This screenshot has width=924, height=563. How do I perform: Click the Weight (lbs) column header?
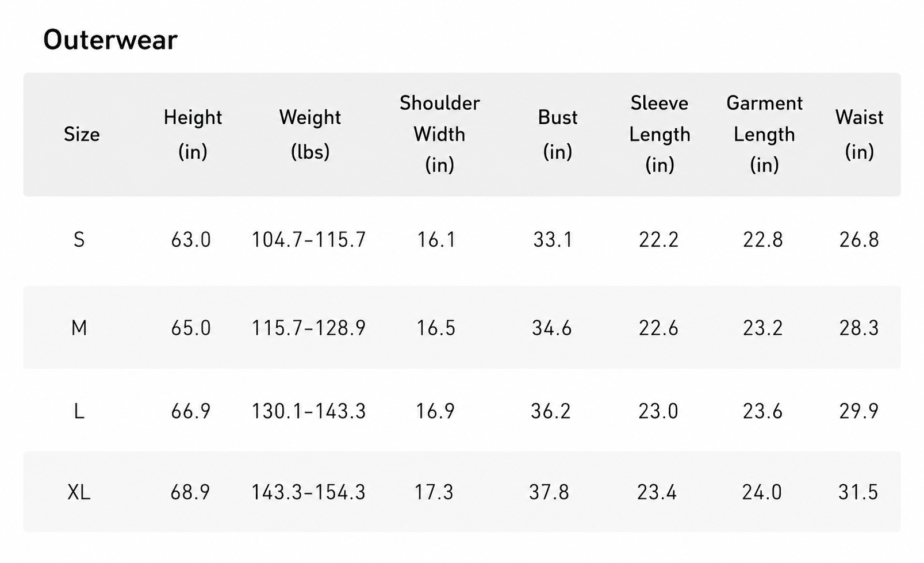tap(310, 134)
